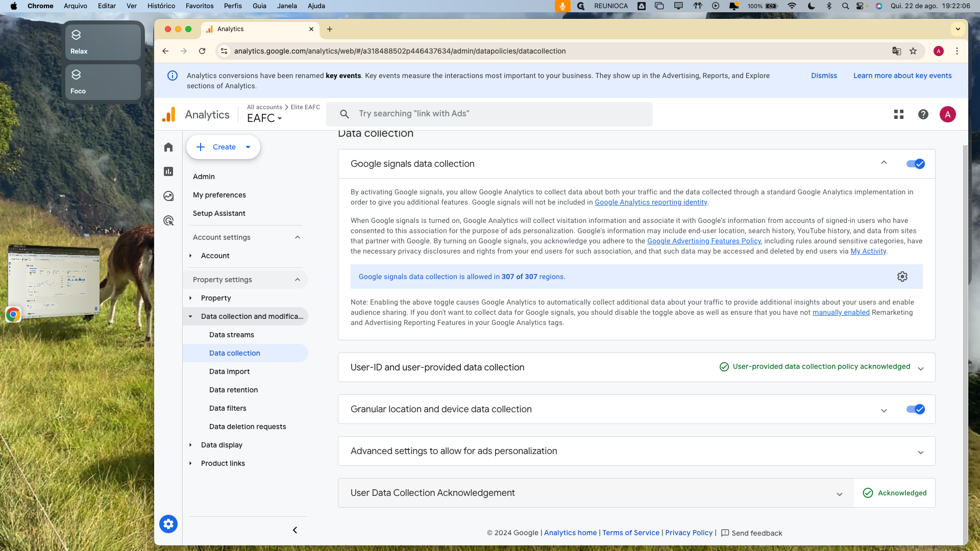980x551 pixels.
Task: Click the browser address bar URL
Action: (400, 51)
